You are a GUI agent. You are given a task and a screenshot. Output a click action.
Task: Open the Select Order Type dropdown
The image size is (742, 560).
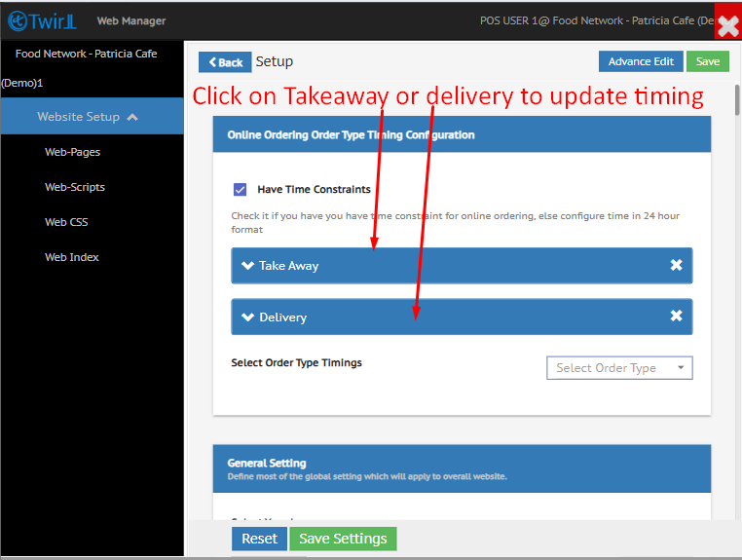point(619,368)
